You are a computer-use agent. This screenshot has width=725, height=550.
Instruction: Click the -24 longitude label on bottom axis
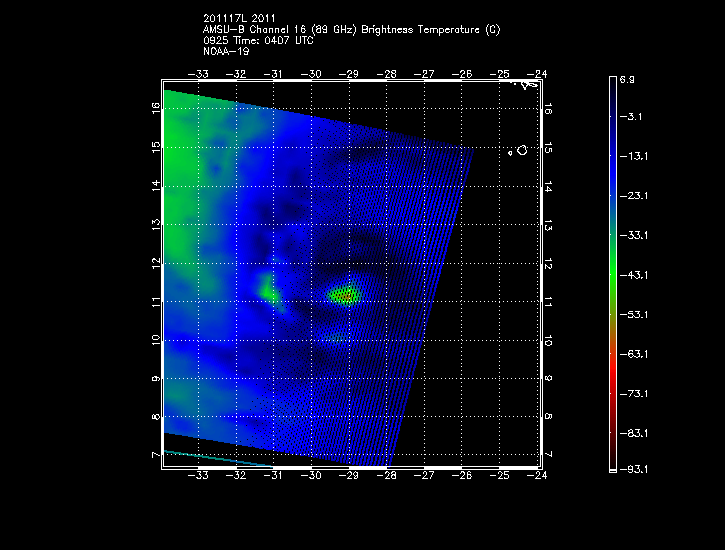pyautogui.click(x=540, y=476)
